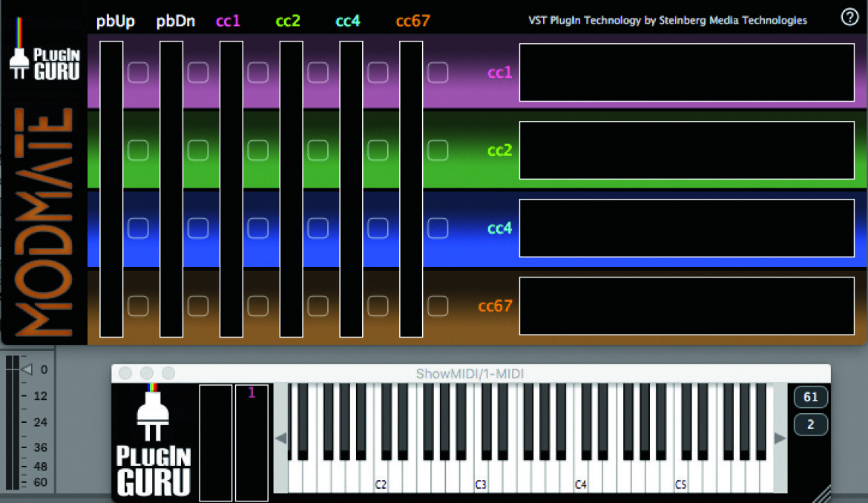Image resolution: width=868 pixels, height=503 pixels.
Task: Check cc4 column box in blue cc4 row
Action: 378,228
